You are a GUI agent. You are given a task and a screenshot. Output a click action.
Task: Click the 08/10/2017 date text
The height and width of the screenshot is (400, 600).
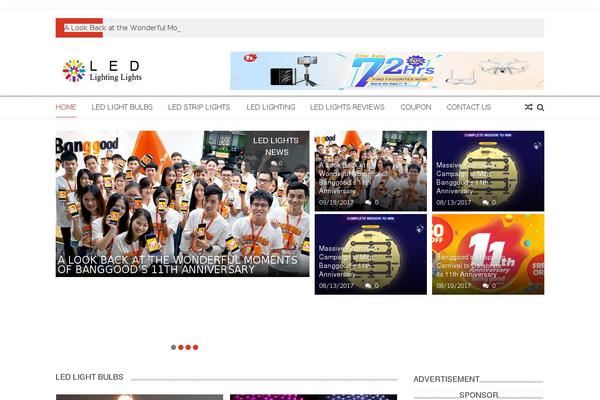point(454,286)
